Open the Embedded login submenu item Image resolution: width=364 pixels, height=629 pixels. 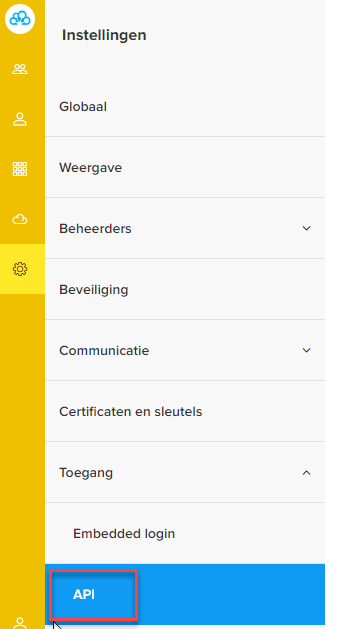tap(185, 534)
